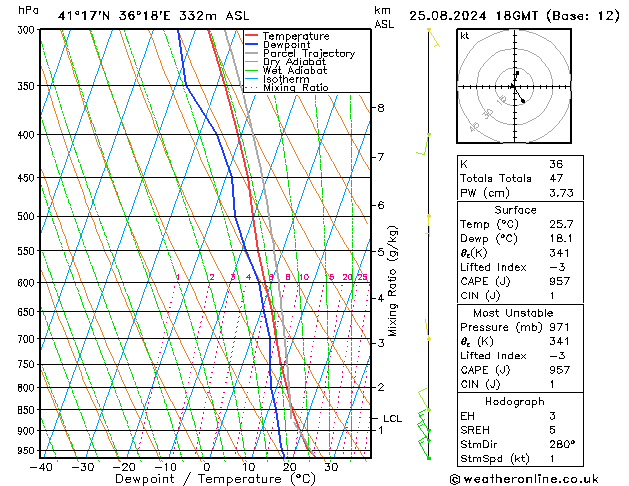Click the hodograph wind trace end point
Image resolution: width=629 pixels, height=486 pixels.
pyautogui.click(x=523, y=101)
